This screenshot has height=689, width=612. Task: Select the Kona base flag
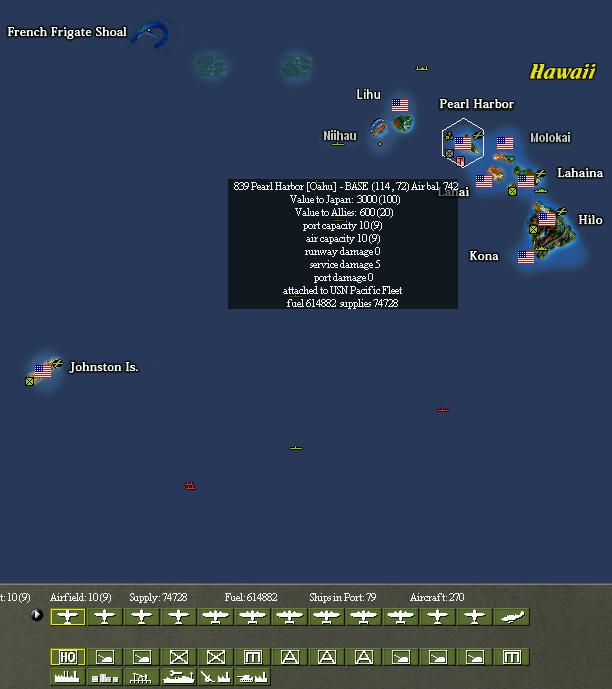pyautogui.click(x=526, y=257)
